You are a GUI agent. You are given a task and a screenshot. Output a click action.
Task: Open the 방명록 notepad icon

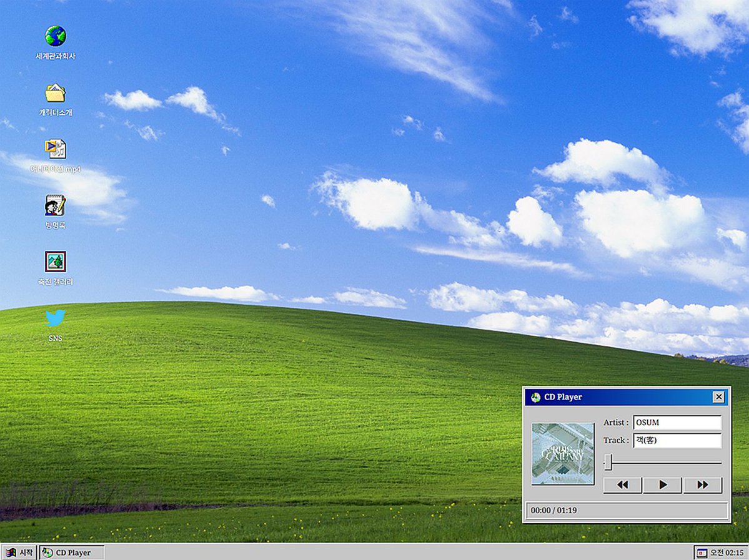tap(56, 205)
